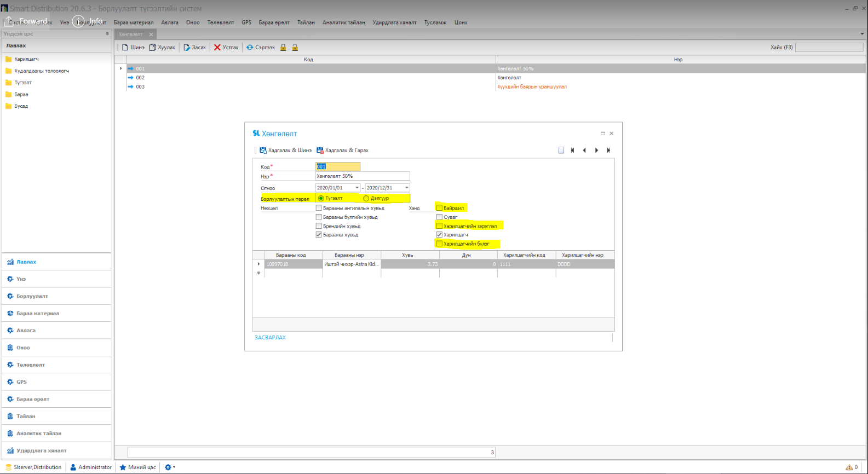The width and height of the screenshot is (868, 474).
Task: Go to the next record in the dialog
Action: coord(596,151)
